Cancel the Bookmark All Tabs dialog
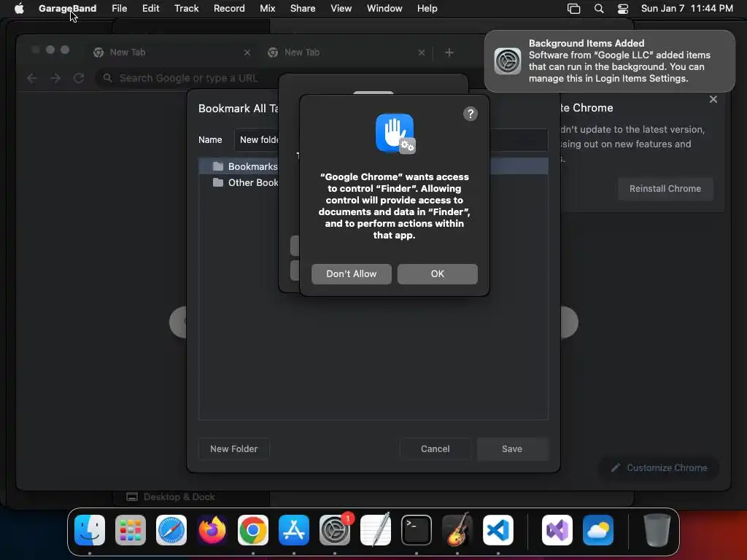This screenshot has height=560, width=747. click(x=435, y=449)
